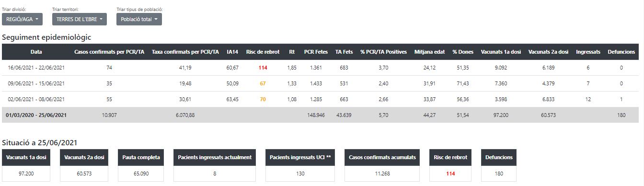The width and height of the screenshot is (644, 186).
Task: Click the Defuncions summary card
Action: (x=499, y=165)
